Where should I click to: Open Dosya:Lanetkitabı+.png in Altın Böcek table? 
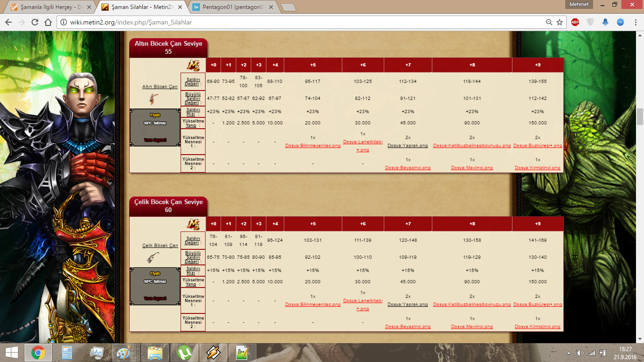point(363,146)
